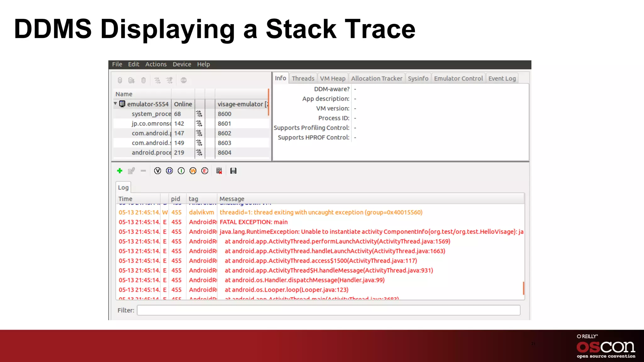Click the debug icon in the 8601 row
Viewport: 644px width, 362px height.
click(x=199, y=123)
